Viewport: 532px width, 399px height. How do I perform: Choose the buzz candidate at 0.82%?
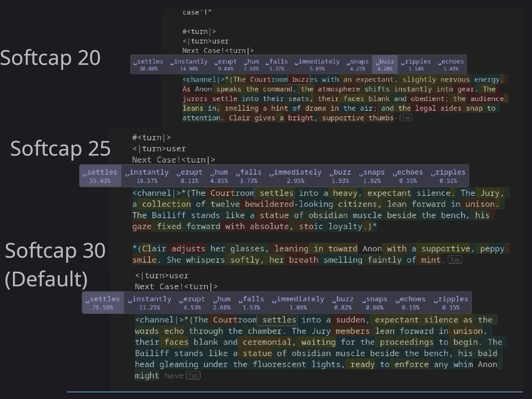click(343, 303)
